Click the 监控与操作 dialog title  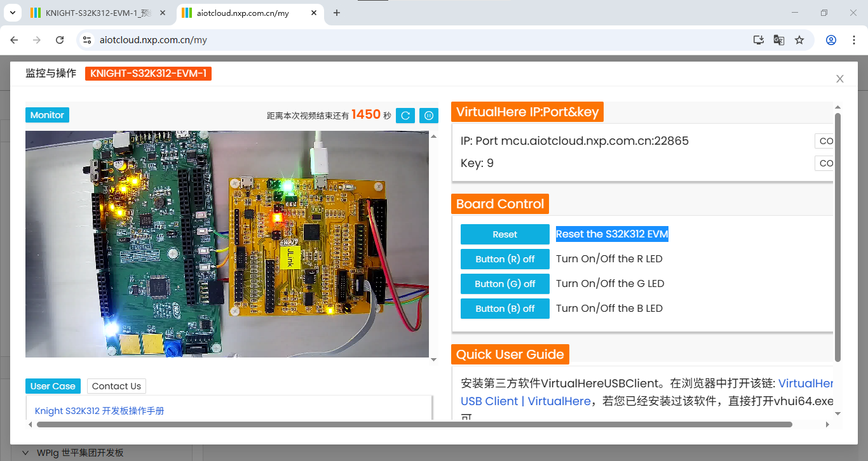point(51,74)
